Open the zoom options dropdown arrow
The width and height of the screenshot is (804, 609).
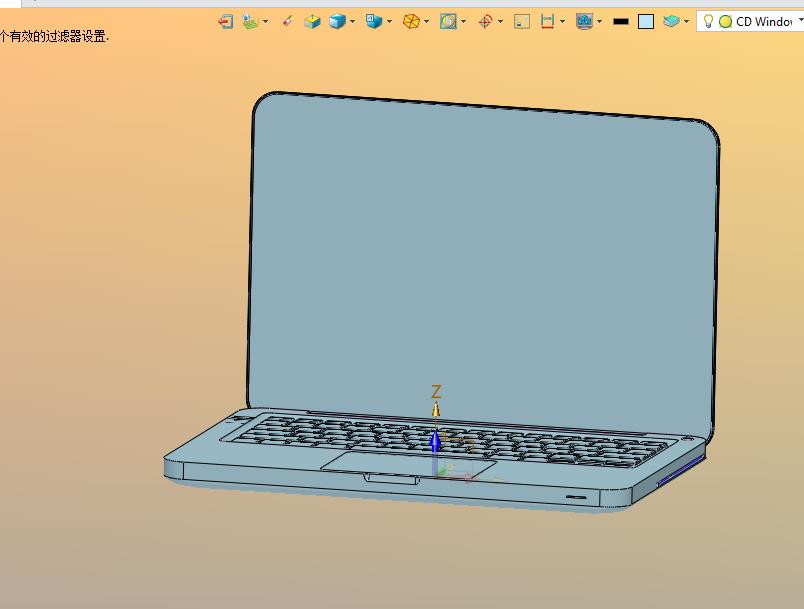point(464,22)
